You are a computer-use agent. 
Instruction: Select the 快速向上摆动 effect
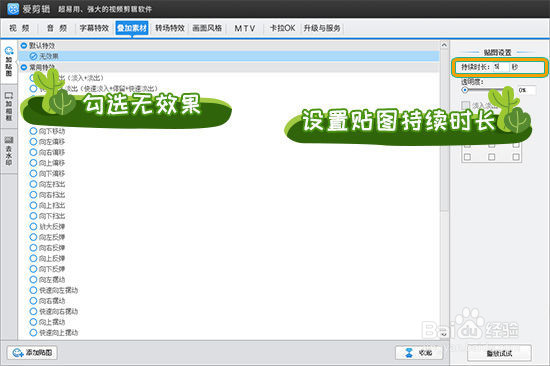(54, 332)
